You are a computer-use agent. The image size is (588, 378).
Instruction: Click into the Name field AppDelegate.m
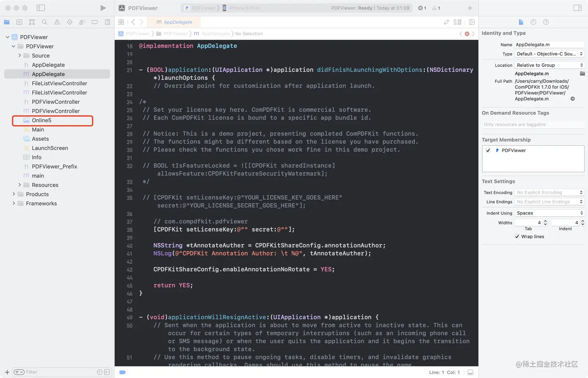(549, 45)
